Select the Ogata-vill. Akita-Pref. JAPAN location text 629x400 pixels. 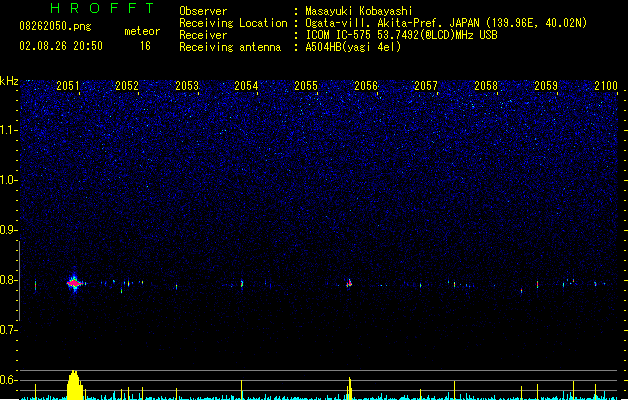tap(446, 23)
